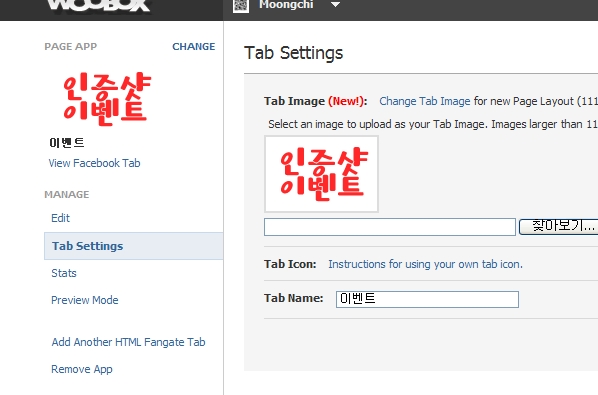This screenshot has width=598, height=395.
Task: Click the sidebar page app image
Action: [x=107, y=99]
